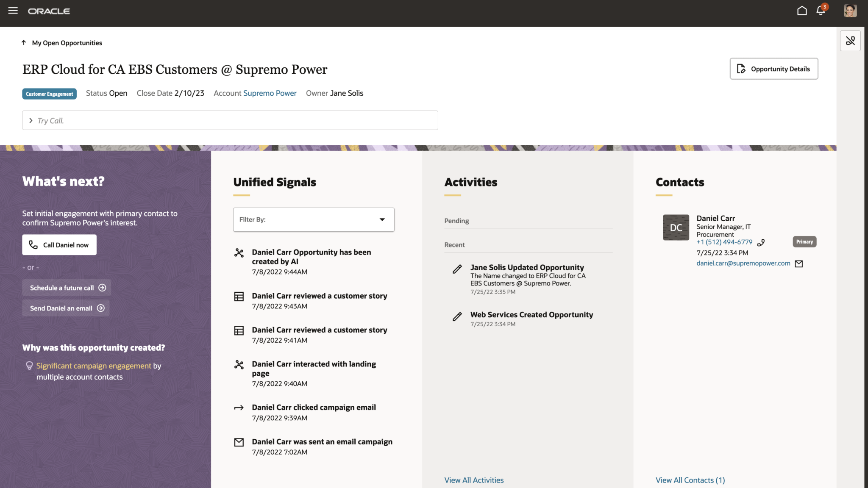Screen dimensions: 868x488
Task: Click envelope icon beside Daniel's email address
Action: (x=799, y=264)
